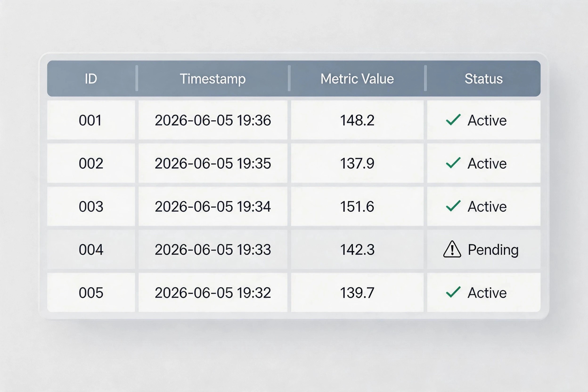Select the timestamp 2026-06-05 19:36 cell
This screenshot has width=588, height=392.
[x=213, y=120]
